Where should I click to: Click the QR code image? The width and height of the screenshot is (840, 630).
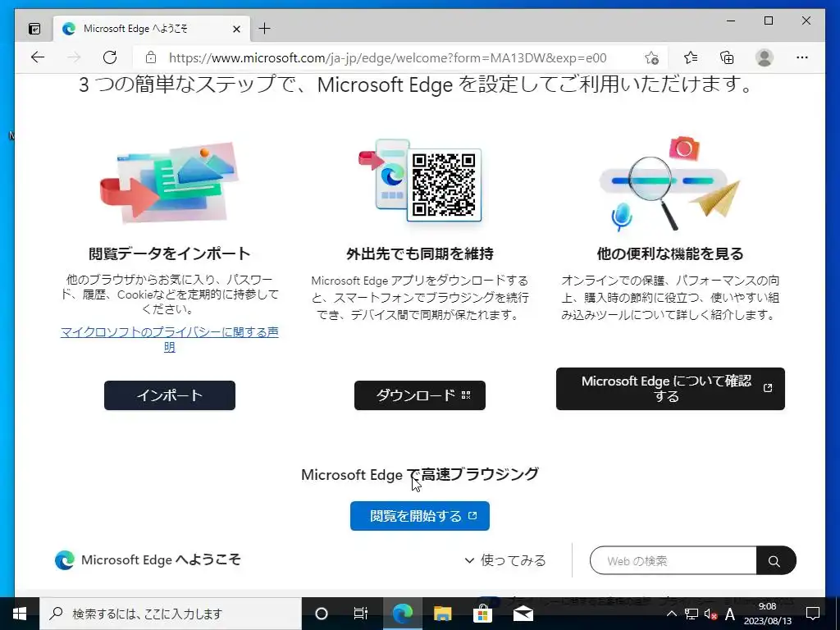pos(444,185)
